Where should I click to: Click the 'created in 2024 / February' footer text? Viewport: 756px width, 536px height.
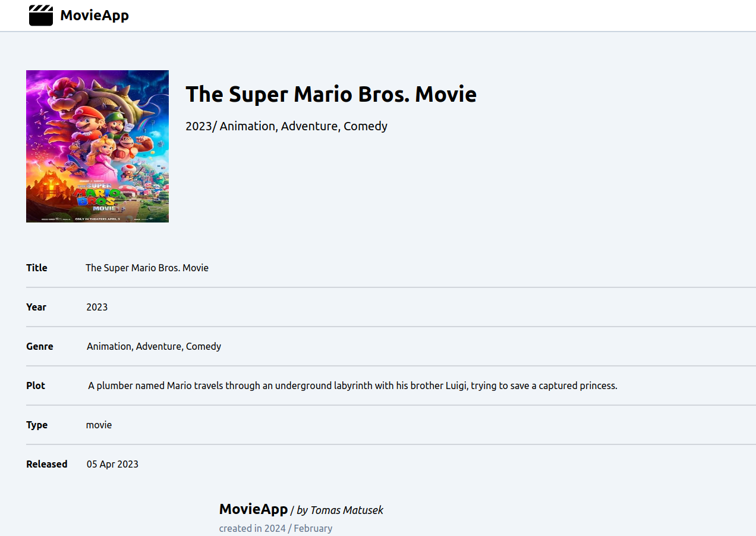pos(276,528)
